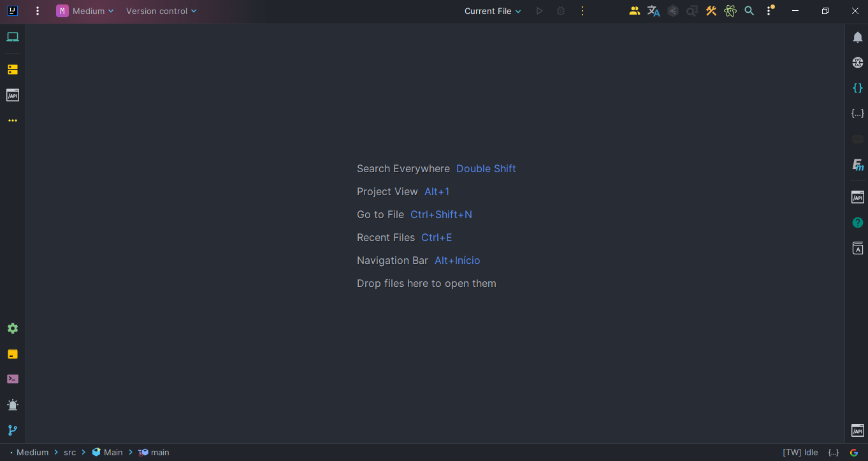Image resolution: width=868 pixels, height=461 pixels.
Task: Click the [TW] Idle status widget
Action: pos(800,452)
